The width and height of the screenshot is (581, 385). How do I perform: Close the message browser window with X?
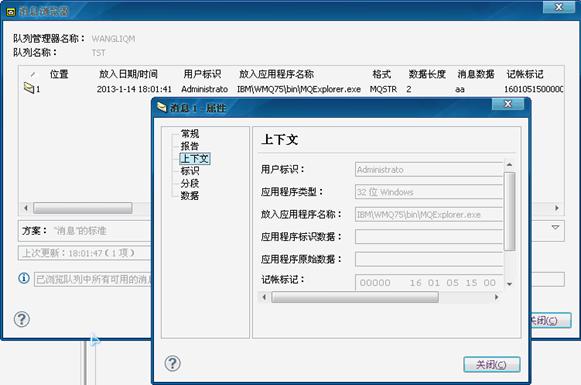pyautogui.click(x=559, y=7)
